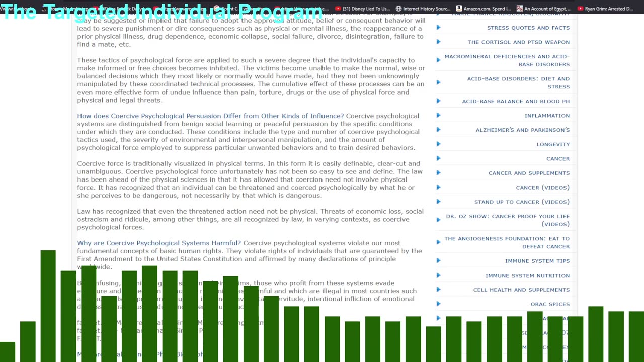Click the Amazon.com bookmark favicon
The image size is (644, 362).
coord(459,9)
